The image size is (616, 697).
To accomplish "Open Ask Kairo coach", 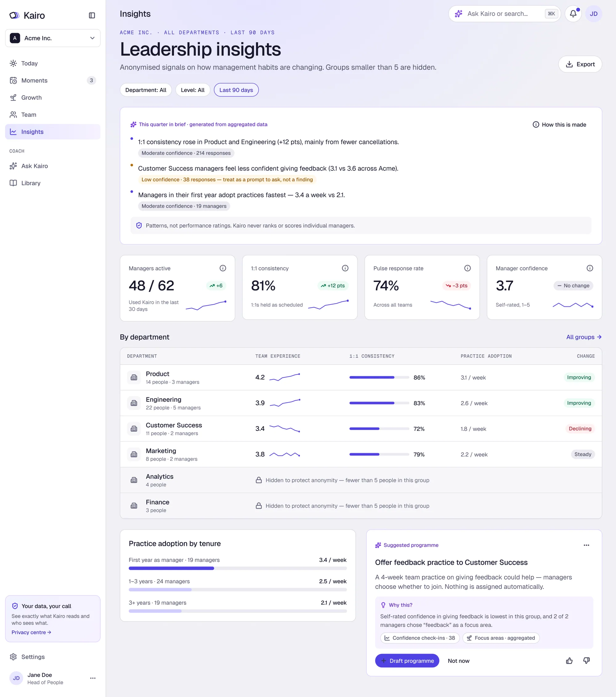I will (53, 166).
